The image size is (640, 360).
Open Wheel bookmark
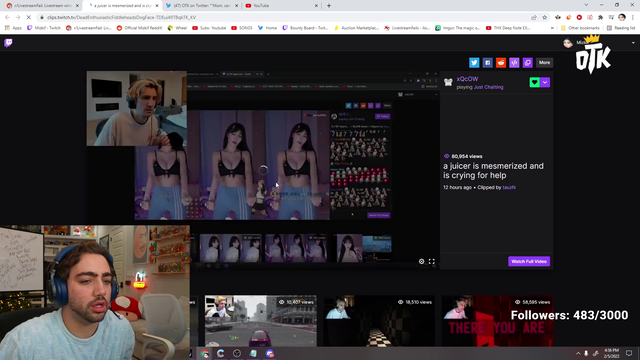[177, 28]
